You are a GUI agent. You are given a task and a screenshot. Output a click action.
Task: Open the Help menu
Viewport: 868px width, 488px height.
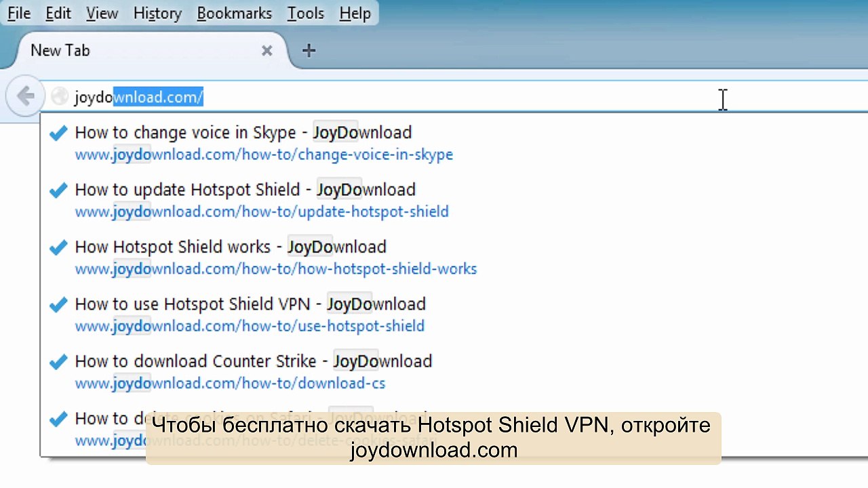click(x=355, y=13)
